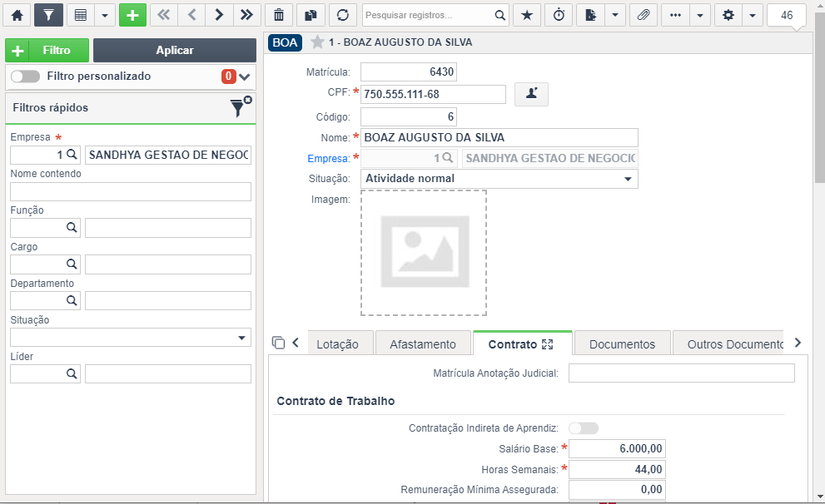Open attachments paperclip icon
This screenshot has height=504, width=825.
644,15
